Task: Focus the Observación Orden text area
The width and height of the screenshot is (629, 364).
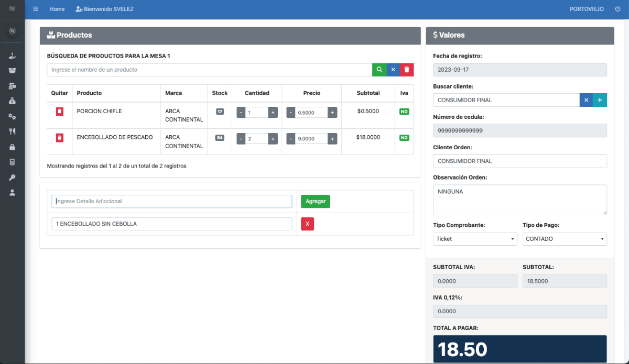Action: click(519, 200)
